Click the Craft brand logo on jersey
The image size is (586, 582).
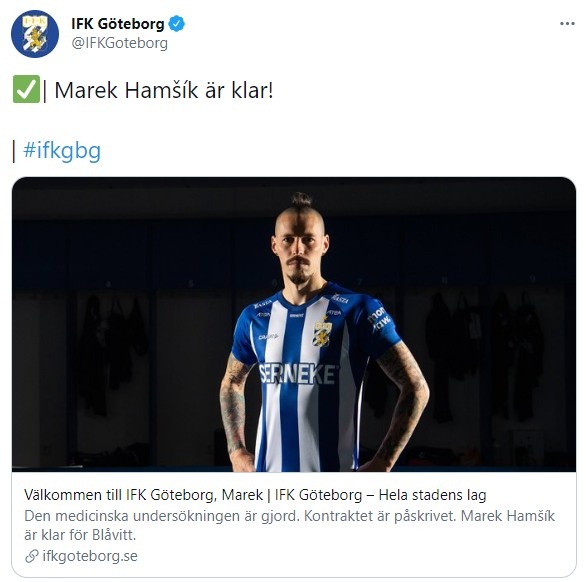268,336
